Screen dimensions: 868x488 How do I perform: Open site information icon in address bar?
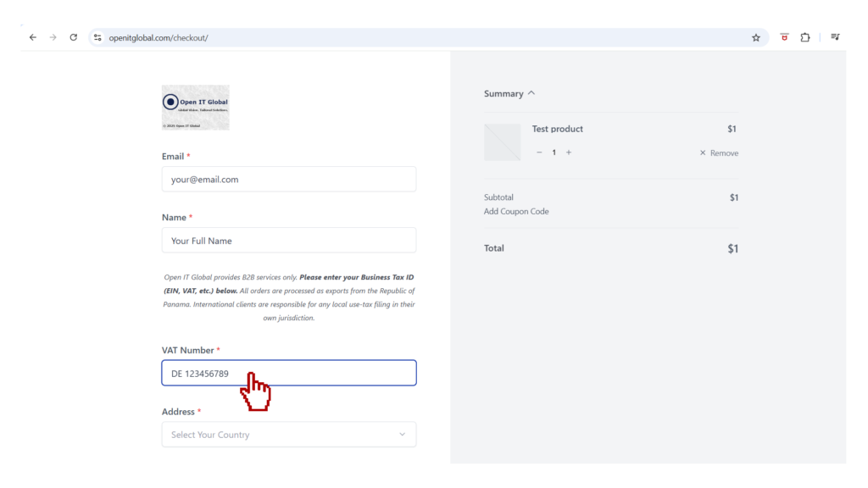(97, 37)
